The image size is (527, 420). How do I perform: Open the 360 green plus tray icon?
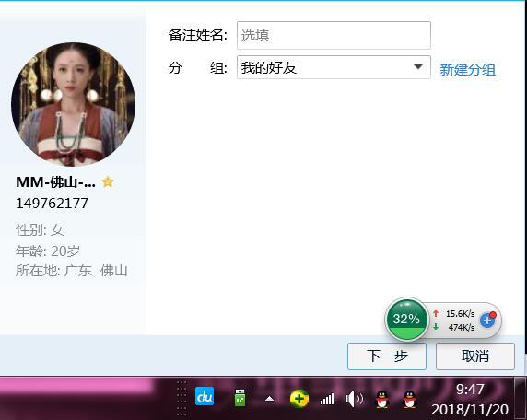point(299,399)
